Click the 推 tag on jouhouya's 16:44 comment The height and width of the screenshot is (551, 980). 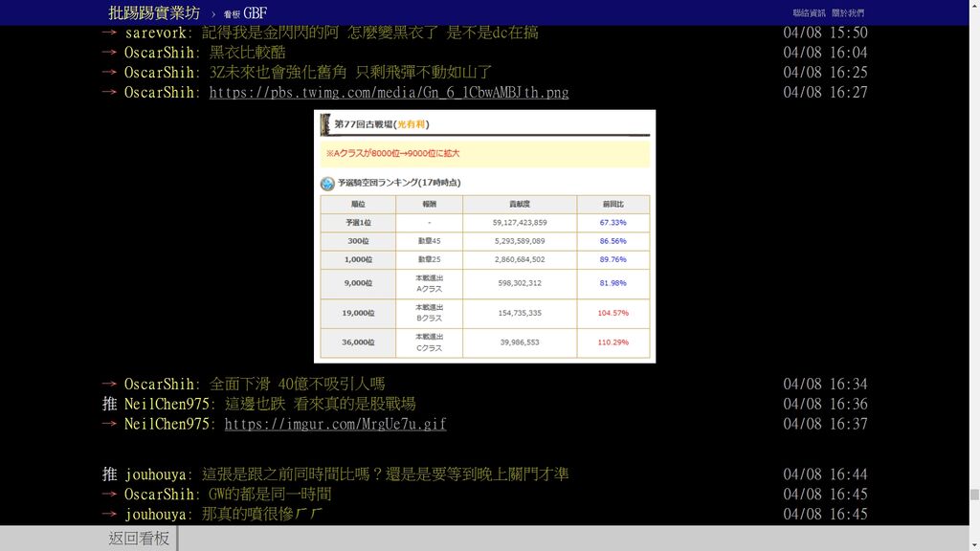pyautogui.click(x=109, y=474)
